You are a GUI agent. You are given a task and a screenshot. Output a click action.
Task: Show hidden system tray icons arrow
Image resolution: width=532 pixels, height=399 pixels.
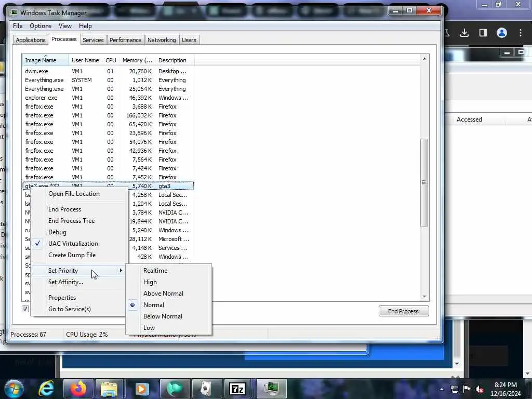coord(442,389)
